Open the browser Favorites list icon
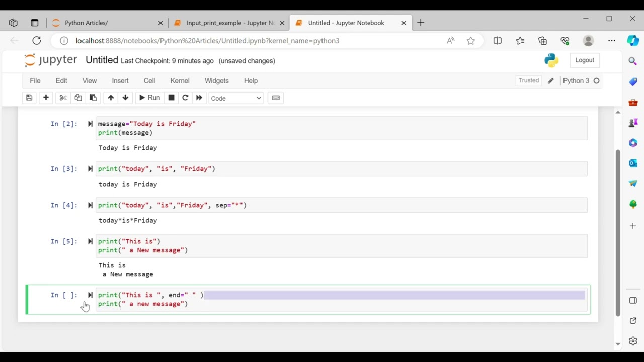Image resolution: width=644 pixels, height=362 pixels. (520, 41)
